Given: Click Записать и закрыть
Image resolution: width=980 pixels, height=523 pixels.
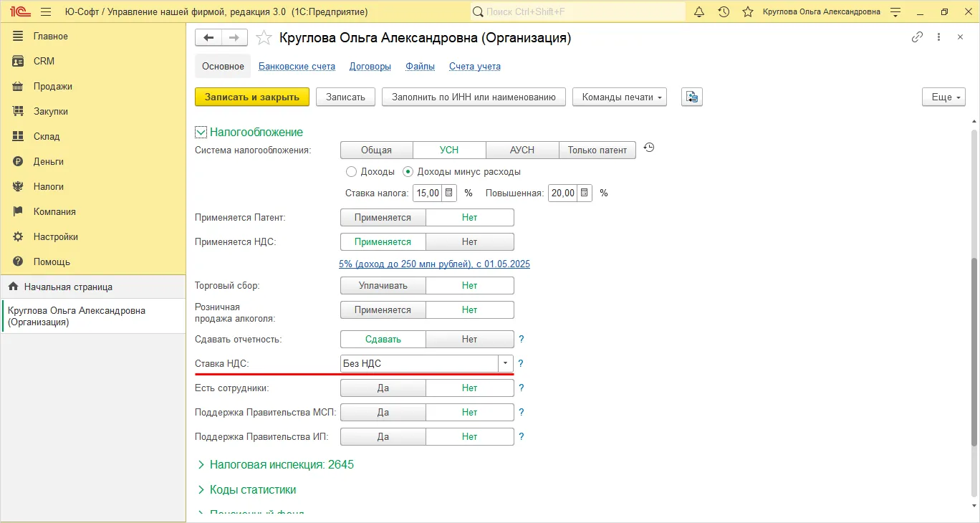Looking at the screenshot, I should pyautogui.click(x=252, y=97).
